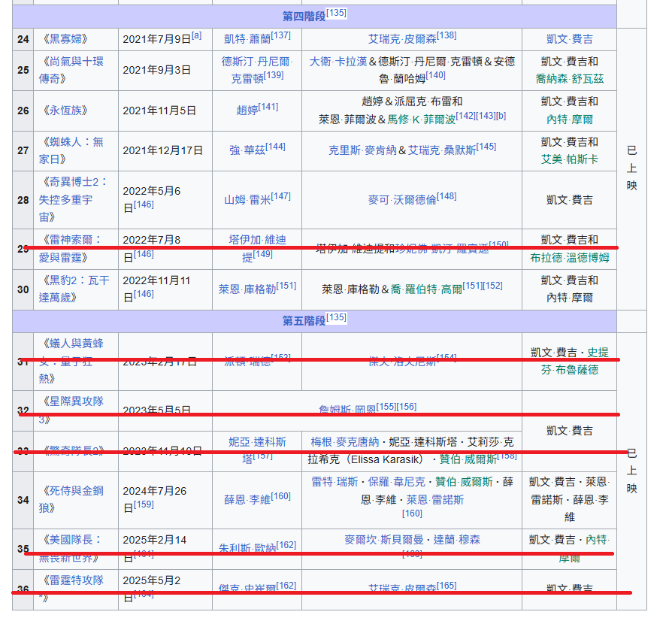Open 萊恩·雷諾斯 link in writers column
Image resolution: width=672 pixels, height=624 pixels.
coord(435,500)
